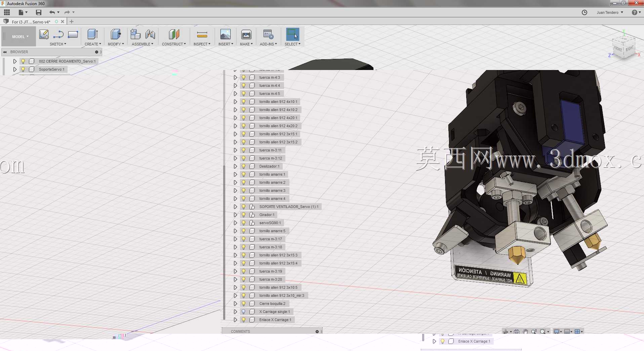Click the Press Pull tool under Modify

tap(116, 34)
